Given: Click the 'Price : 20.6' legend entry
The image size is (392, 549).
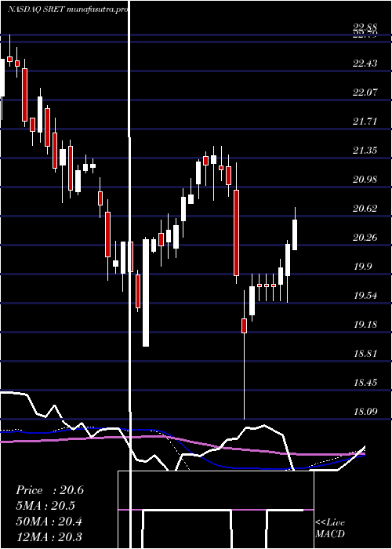Looking at the screenshot, I should tap(49, 490).
